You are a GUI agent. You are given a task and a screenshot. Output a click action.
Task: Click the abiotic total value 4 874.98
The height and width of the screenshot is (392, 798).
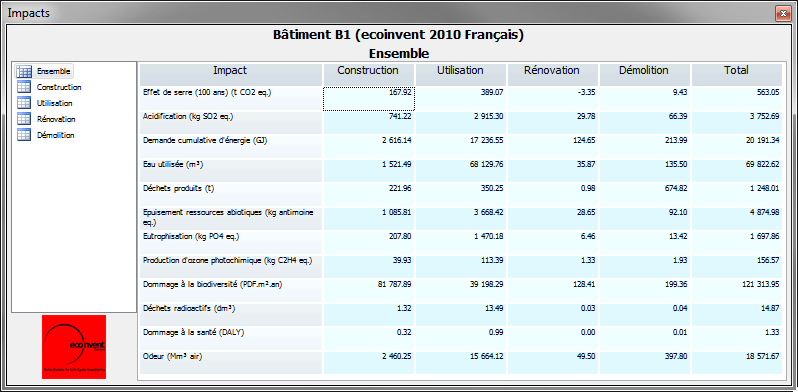click(x=764, y=212)
